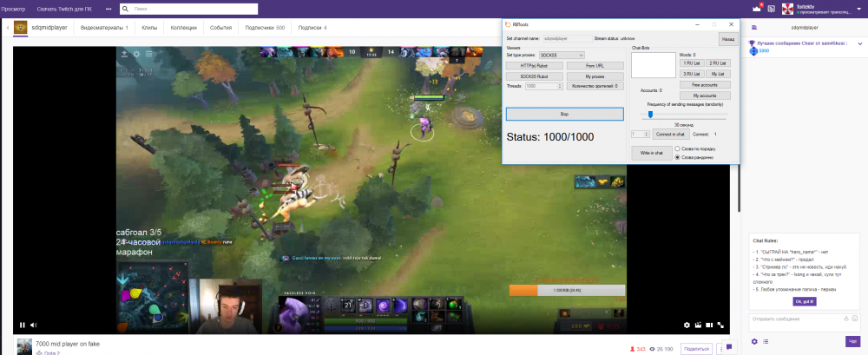Select the 'Слова рандомно' radio option
The image size is (868, 355).
click(677, 157)
